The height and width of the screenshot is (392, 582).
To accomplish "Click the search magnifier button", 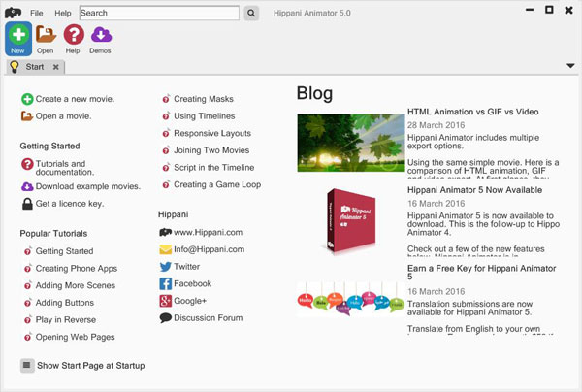I will tap(251, 13).
